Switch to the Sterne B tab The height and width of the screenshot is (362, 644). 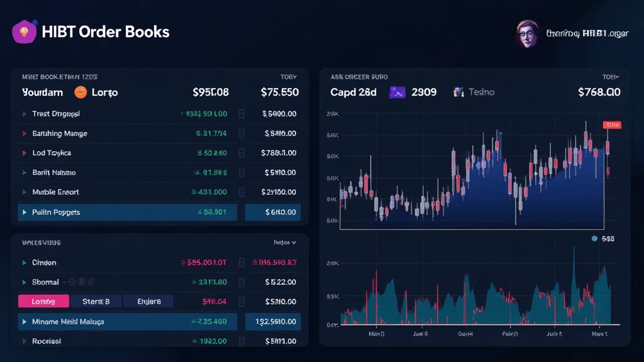(96, 302)
